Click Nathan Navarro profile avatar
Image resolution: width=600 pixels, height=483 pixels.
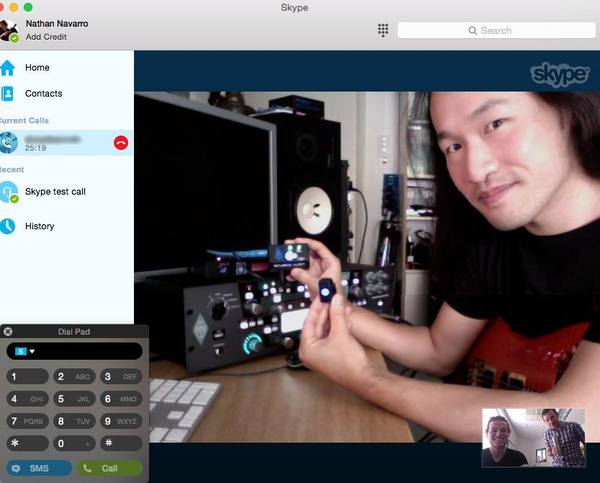tap(9, 31)
